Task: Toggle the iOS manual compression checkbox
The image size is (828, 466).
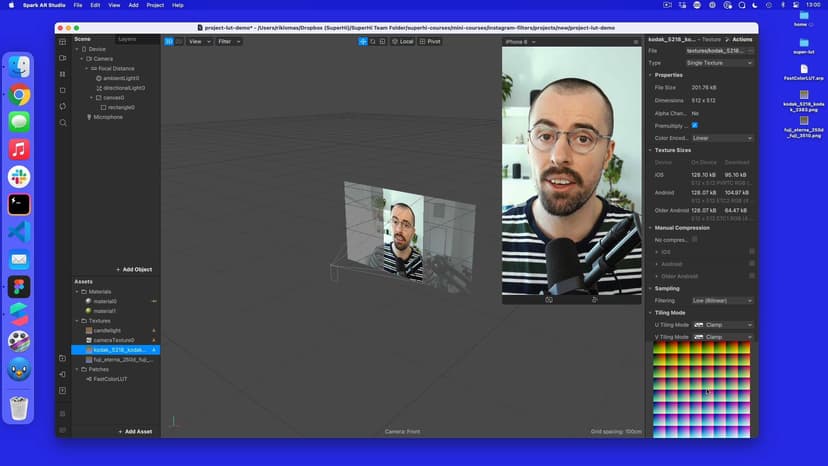Action: [752, 251]
